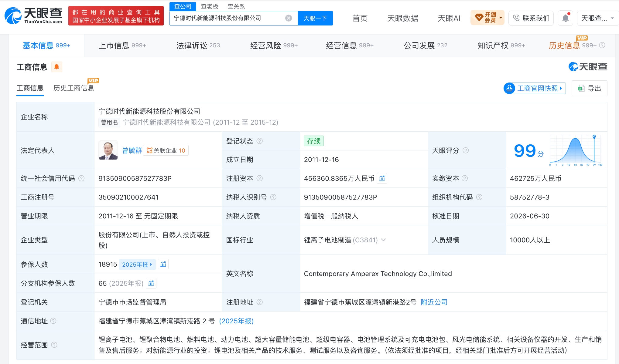Image resolution: width=619 pixels, height=364 pixels.
Task: Select the 历史工商信息 sub-tab
Action: pyautogui.click(x=74, y=88)
